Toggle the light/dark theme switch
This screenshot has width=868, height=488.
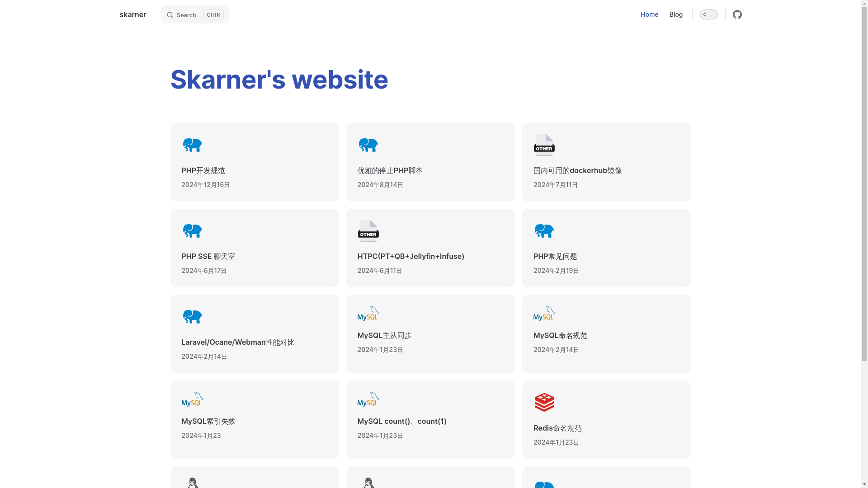[x=708, y=14]
